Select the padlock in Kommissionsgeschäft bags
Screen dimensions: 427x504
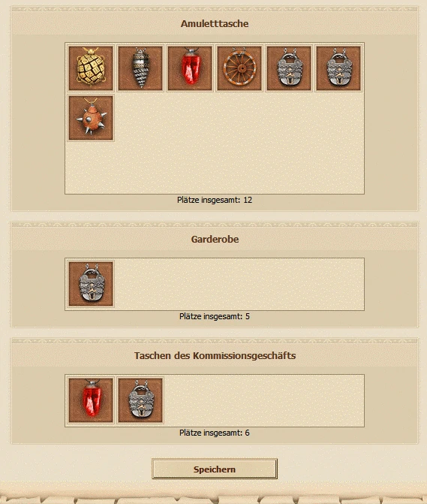point(140,400)
